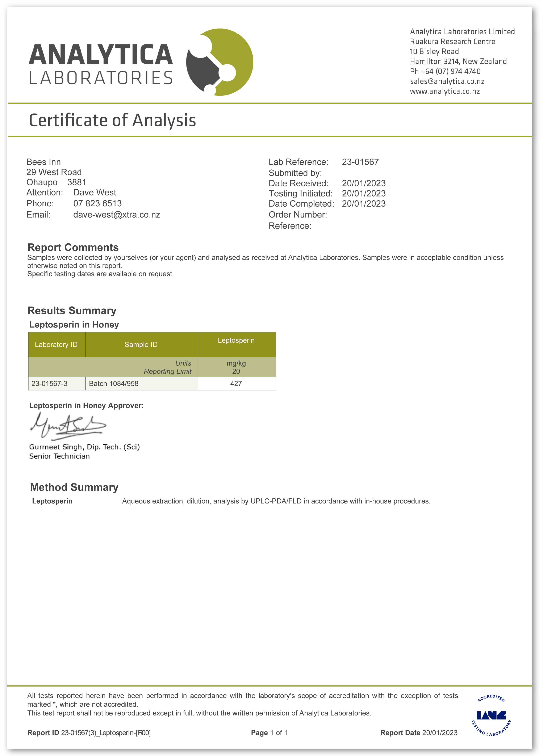Click the IANZ accredited testing laboratory seal

tap(491, 716)
